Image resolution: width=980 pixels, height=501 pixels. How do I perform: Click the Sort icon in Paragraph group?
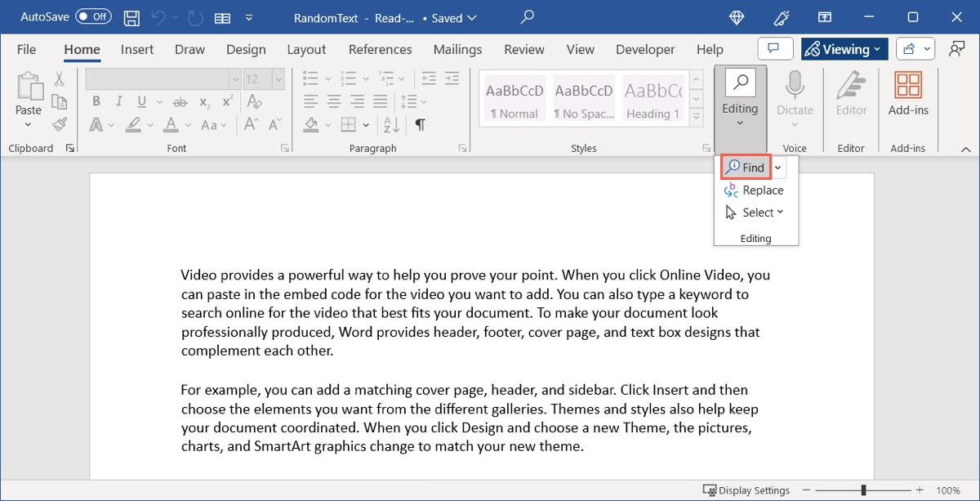click(390, 124)
